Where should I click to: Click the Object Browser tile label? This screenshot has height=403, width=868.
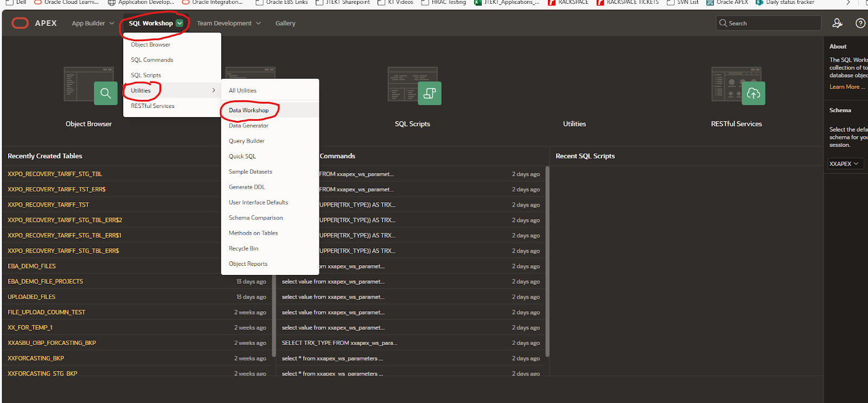click(x=88, y=124)
